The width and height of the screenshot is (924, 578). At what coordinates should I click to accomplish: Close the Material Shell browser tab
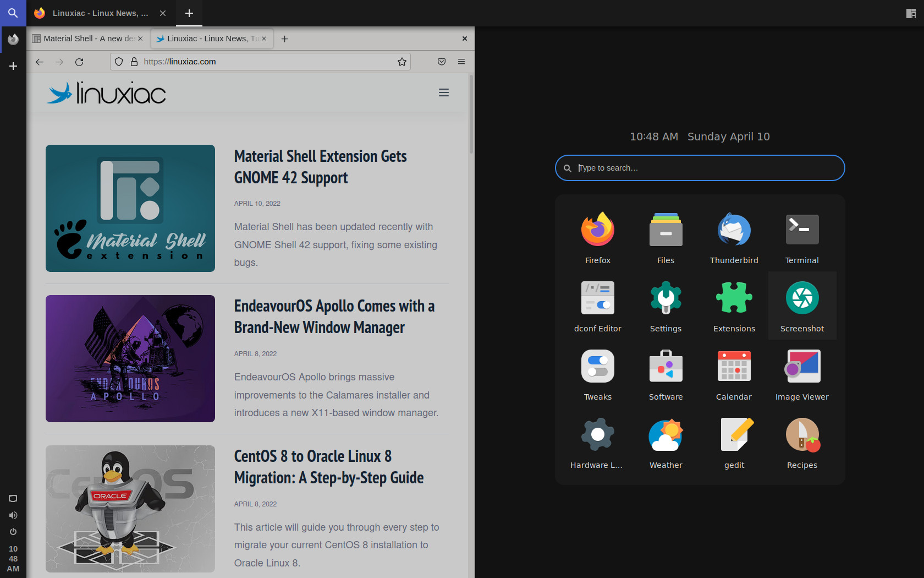point(140,39)
